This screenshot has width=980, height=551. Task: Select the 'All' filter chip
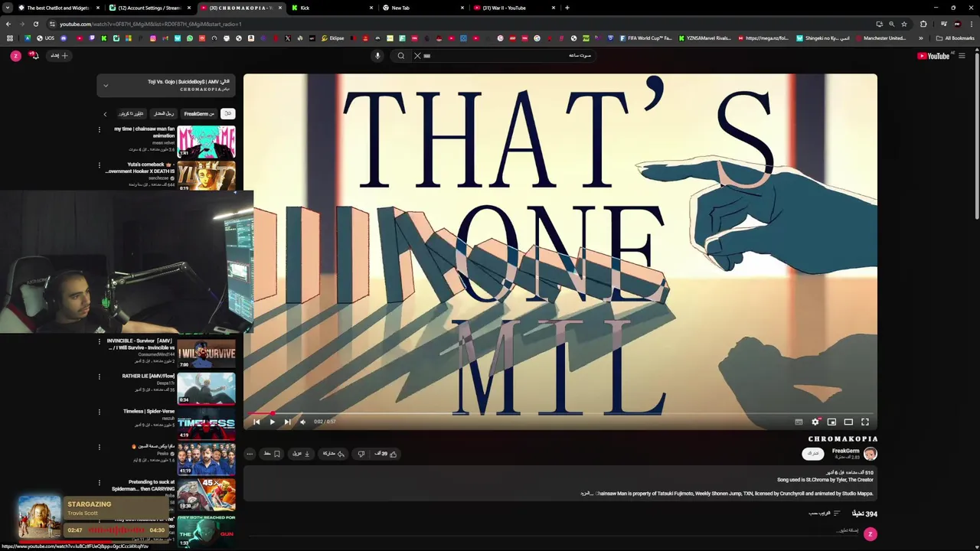coord(227,114)
